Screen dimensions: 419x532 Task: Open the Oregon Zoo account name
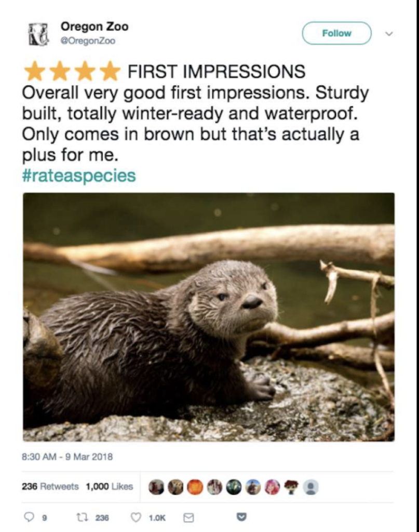(94, 26)
